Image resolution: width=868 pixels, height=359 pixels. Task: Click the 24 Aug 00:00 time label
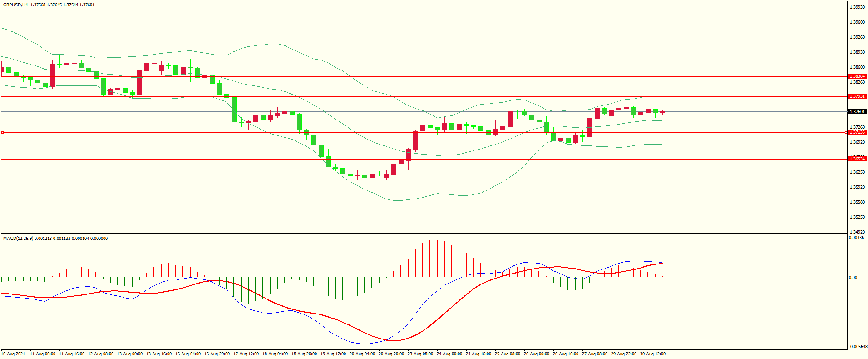click(449, 354)
